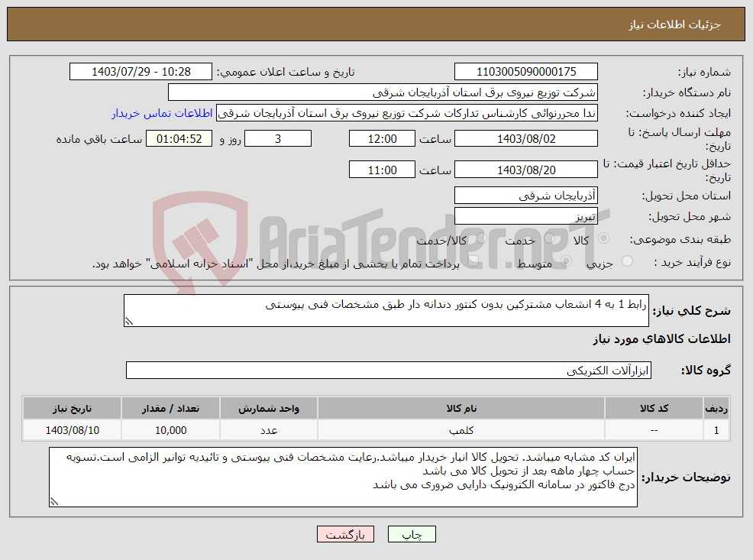Click the تاریخ نیاز column header
The image size is (753, 560).
(x=72, y=408)
